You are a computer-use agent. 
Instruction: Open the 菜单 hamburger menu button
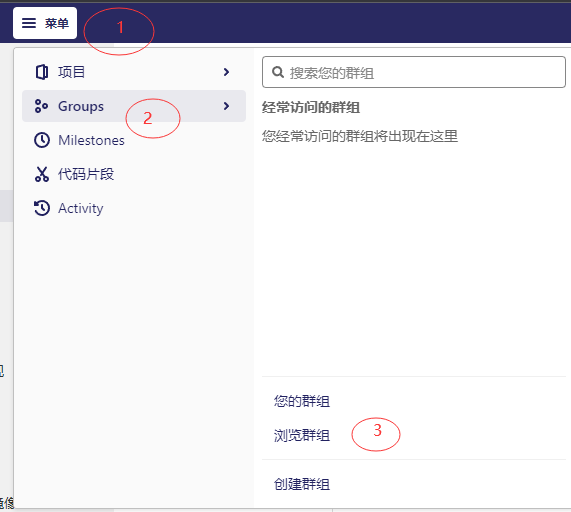(x=45, y=23)
